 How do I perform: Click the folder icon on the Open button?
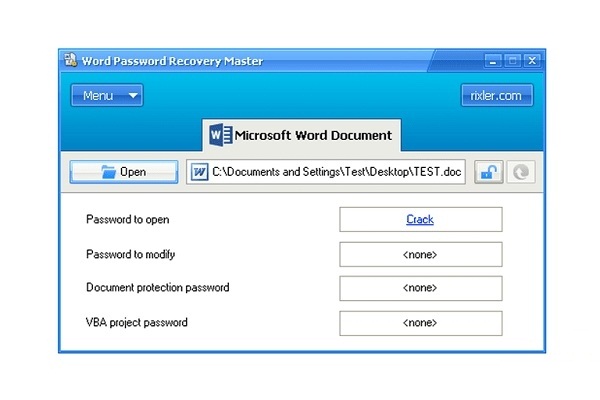[108, 172]
